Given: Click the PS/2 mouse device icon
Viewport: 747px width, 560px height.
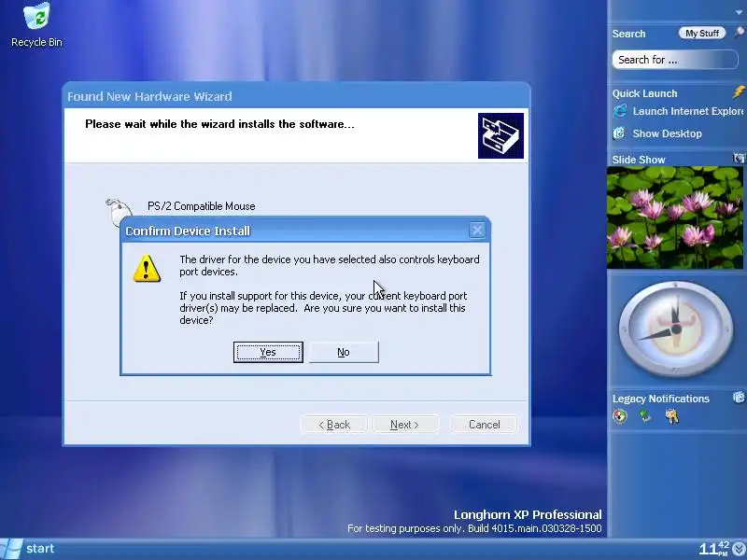Looking at the screenshot, I should click(x=120, y=213).
